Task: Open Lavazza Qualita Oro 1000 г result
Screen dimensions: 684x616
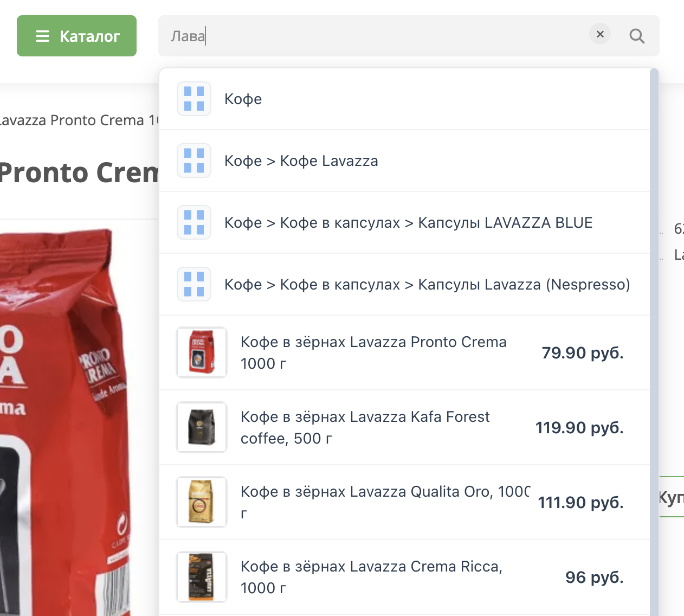Action: tap(404, 502)
